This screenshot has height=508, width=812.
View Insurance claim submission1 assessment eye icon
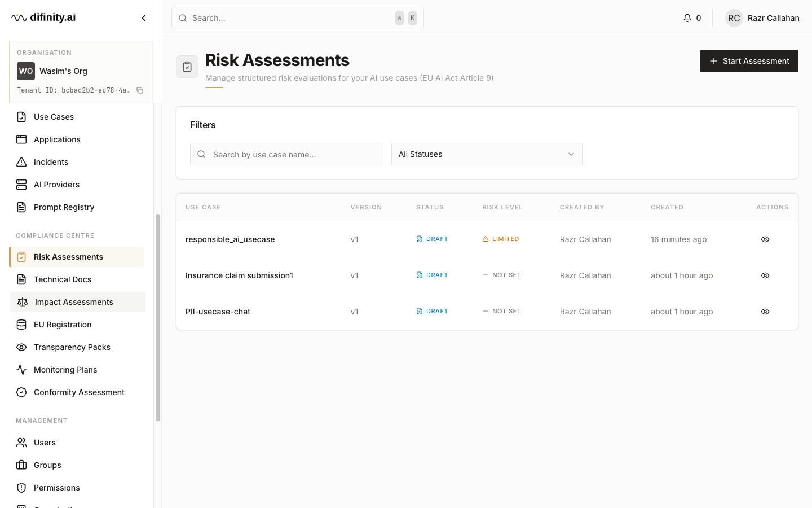(x=765, y=275)
